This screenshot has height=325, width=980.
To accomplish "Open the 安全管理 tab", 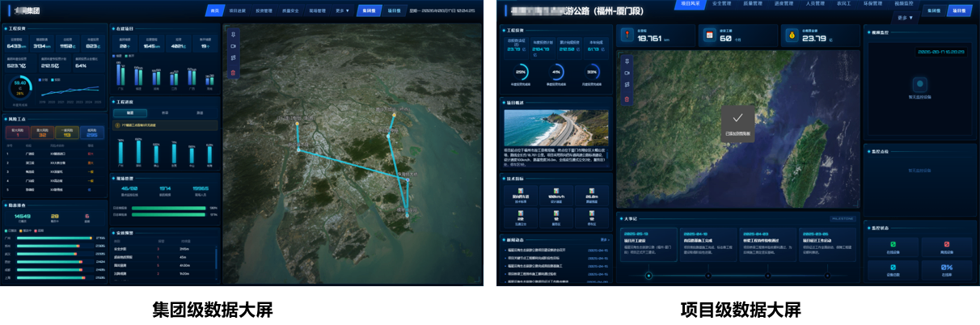I will point(721,4).
